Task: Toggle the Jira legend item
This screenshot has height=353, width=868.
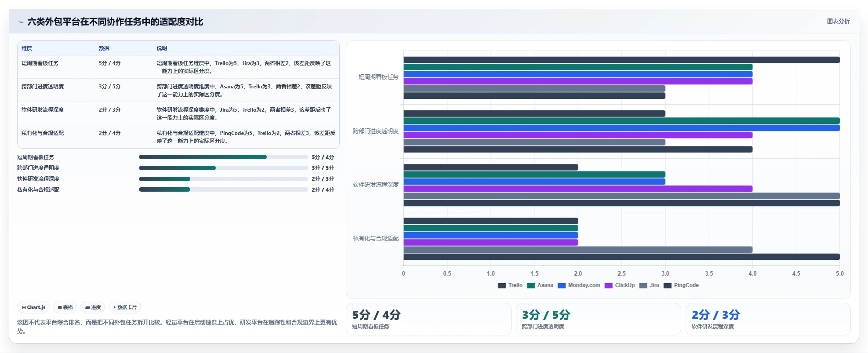Action: [x=649, y=285]
